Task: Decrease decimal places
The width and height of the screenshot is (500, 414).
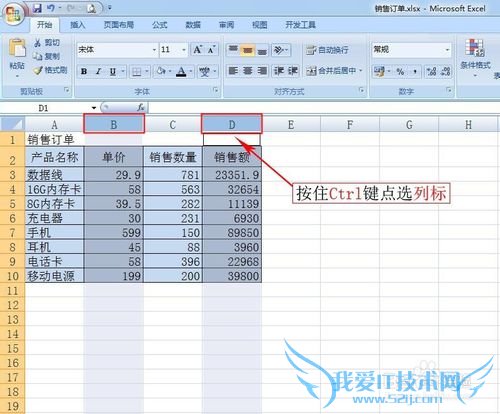Action: [446, 71]
